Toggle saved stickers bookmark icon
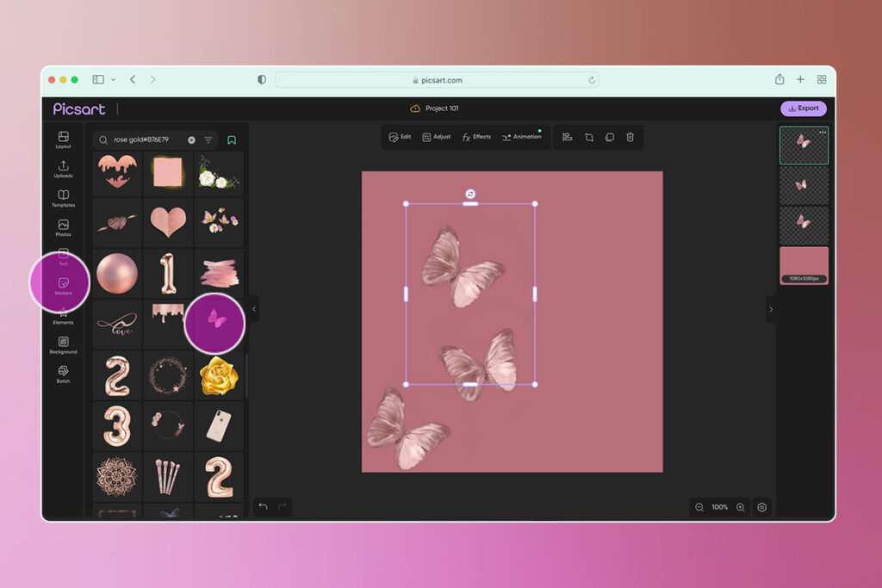882x588 pixels. [231, 139]
